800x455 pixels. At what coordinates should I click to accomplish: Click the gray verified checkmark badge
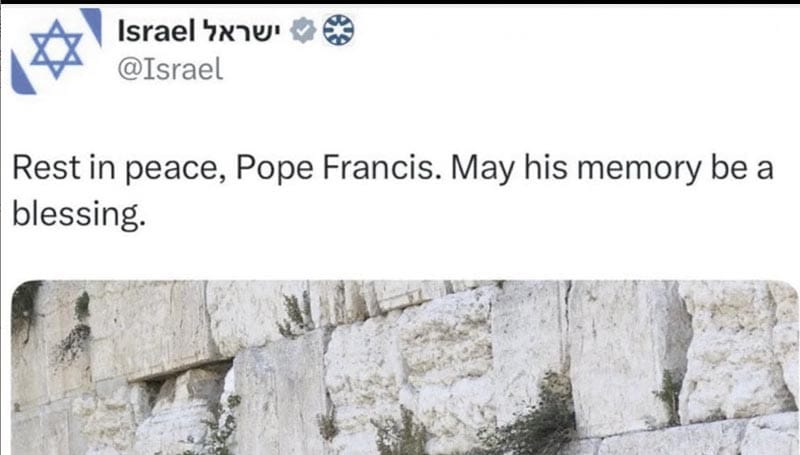pyautogui.click(x=302, y=31)
